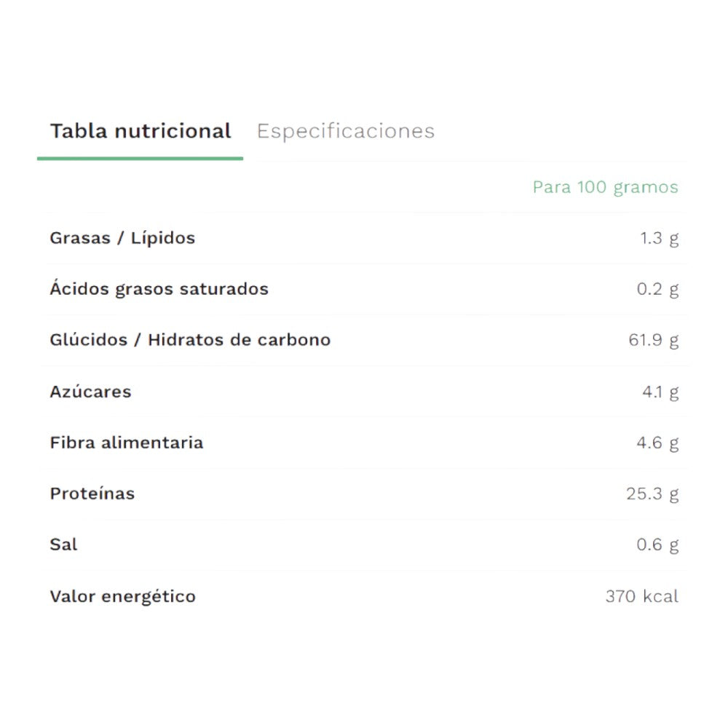Select the Fibra alimentaria row label
This screenshot has height=728, width=728.
click(x=126, y=443)
